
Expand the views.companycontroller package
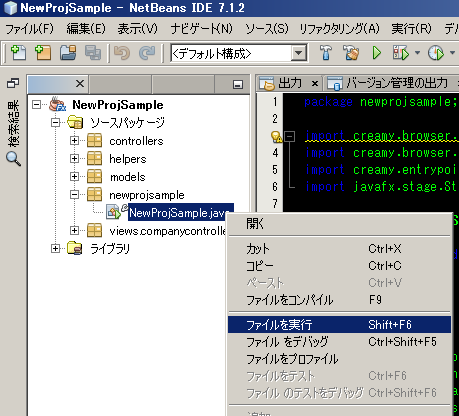point(74,230)
